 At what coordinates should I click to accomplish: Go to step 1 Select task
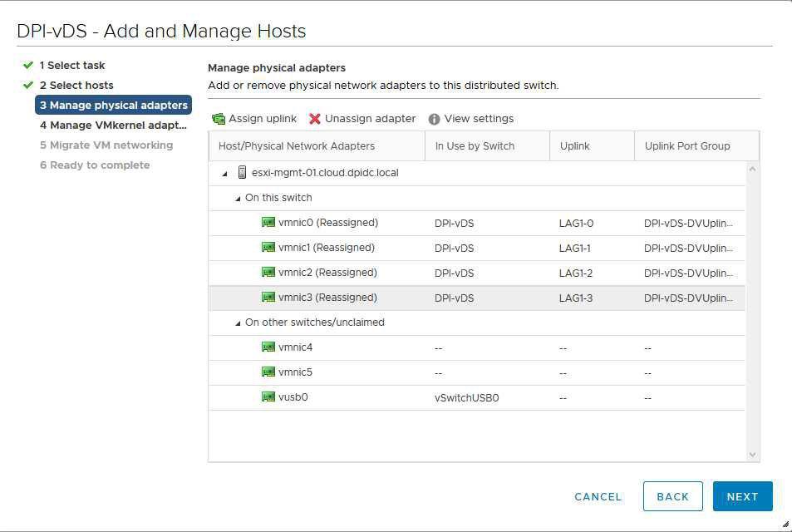coord(72,65)
